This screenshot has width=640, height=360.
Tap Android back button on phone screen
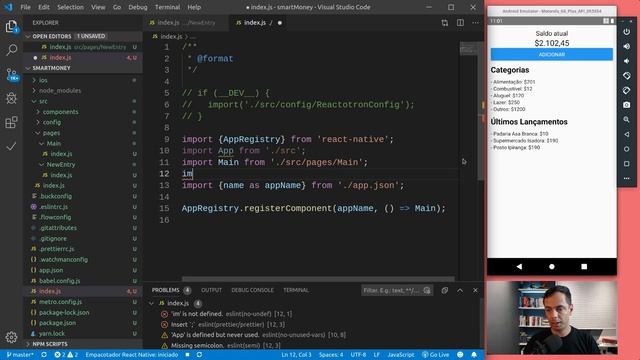click(x=519, y=267)
